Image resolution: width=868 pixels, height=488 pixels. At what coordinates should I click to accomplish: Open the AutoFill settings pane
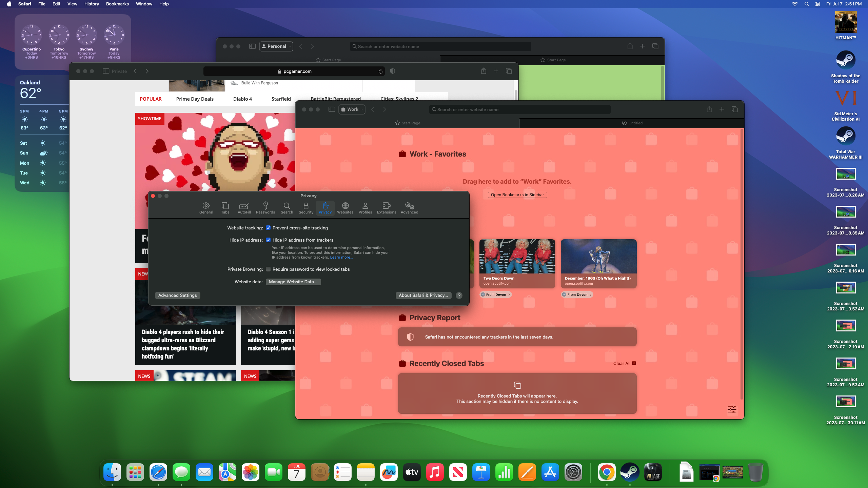(x=244, y=208)
